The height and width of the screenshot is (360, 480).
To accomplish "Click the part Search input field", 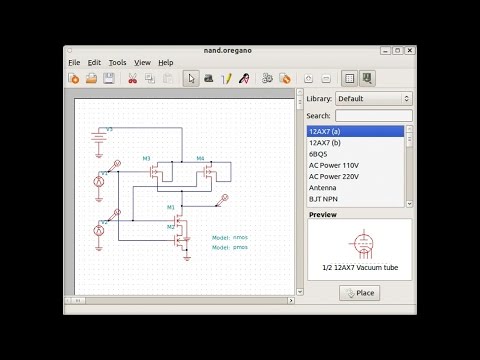I will 374,116.
